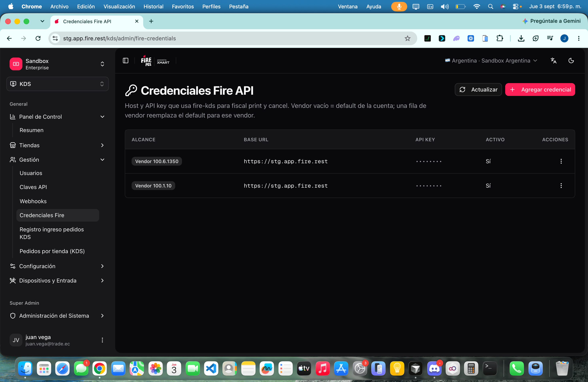Click the JV user avatar
This screenshot has height=382, width=588.
(x=16, y=340)
